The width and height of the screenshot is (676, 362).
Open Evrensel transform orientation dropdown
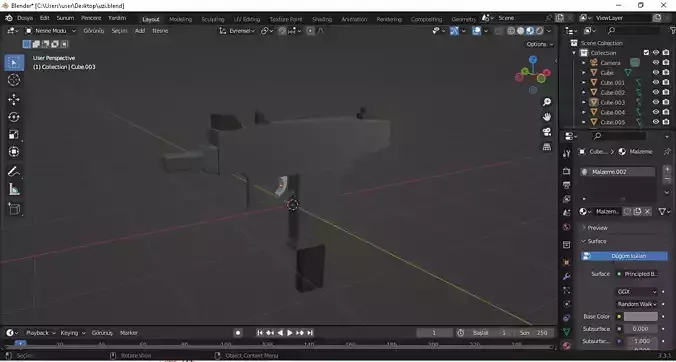click(238, 31)
